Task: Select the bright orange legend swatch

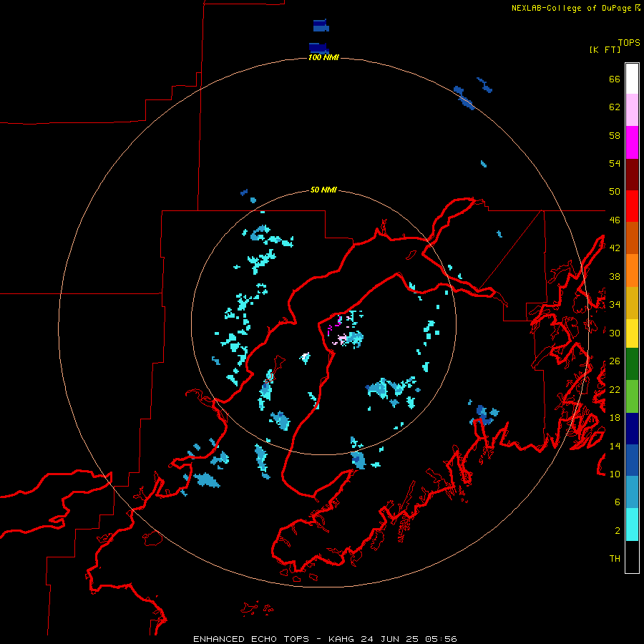Action: point(632,270)
